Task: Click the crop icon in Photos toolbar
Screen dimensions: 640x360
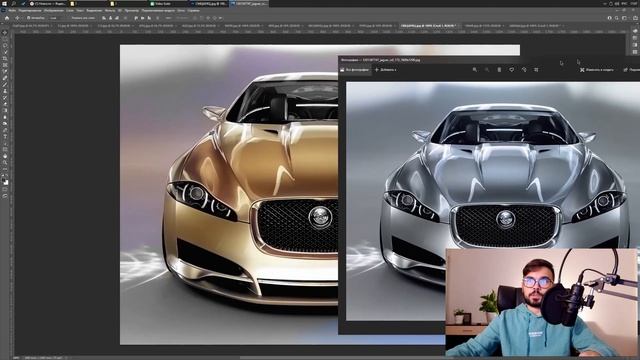Action: (x=536, y=70)
